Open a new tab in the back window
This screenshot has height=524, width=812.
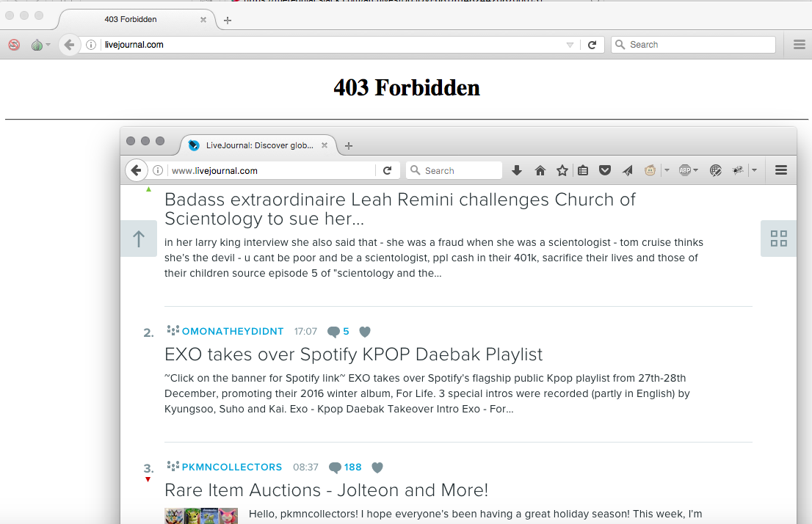[x=228, y=21]
